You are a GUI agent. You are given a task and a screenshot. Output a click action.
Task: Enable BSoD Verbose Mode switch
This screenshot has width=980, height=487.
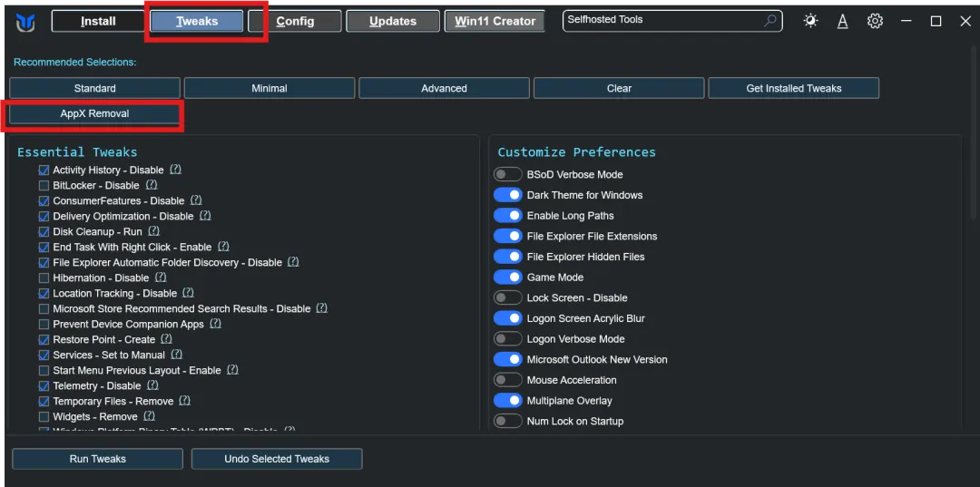pos(507,174)
